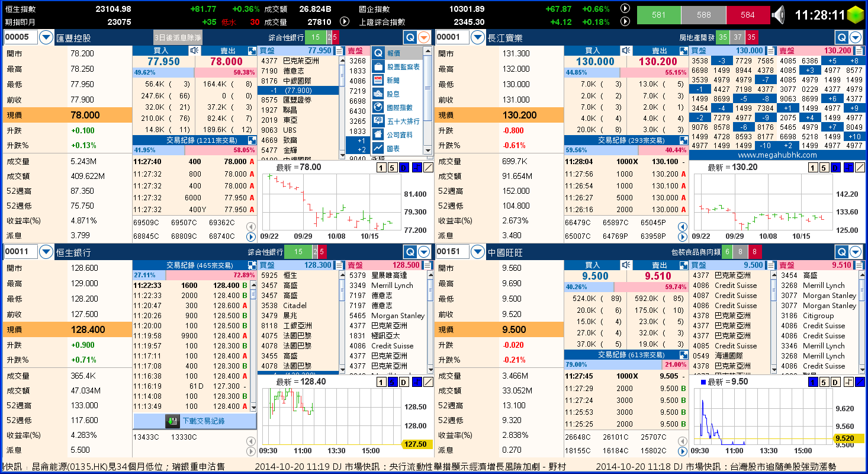The image size is (868, 474).
Task: Collapse the orange function menu arrow for 00005
Action: (x=424, y=37)
